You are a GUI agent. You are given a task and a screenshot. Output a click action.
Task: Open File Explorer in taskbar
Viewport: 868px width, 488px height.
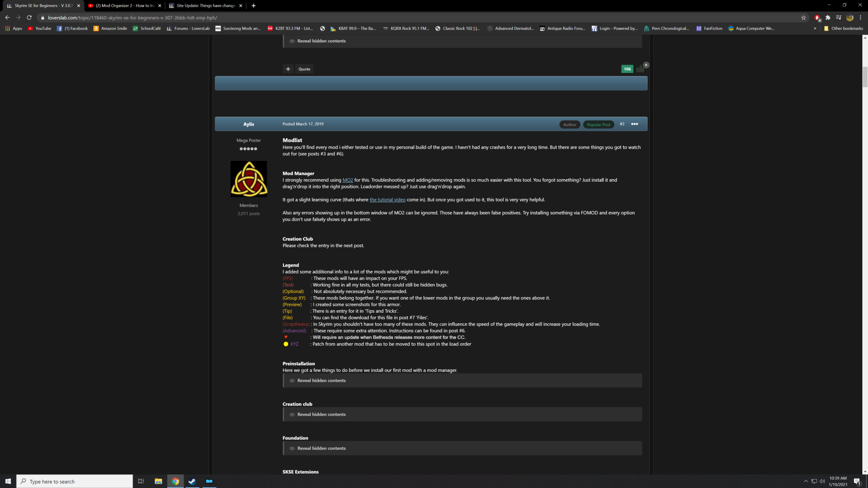[x=158, y=481]
